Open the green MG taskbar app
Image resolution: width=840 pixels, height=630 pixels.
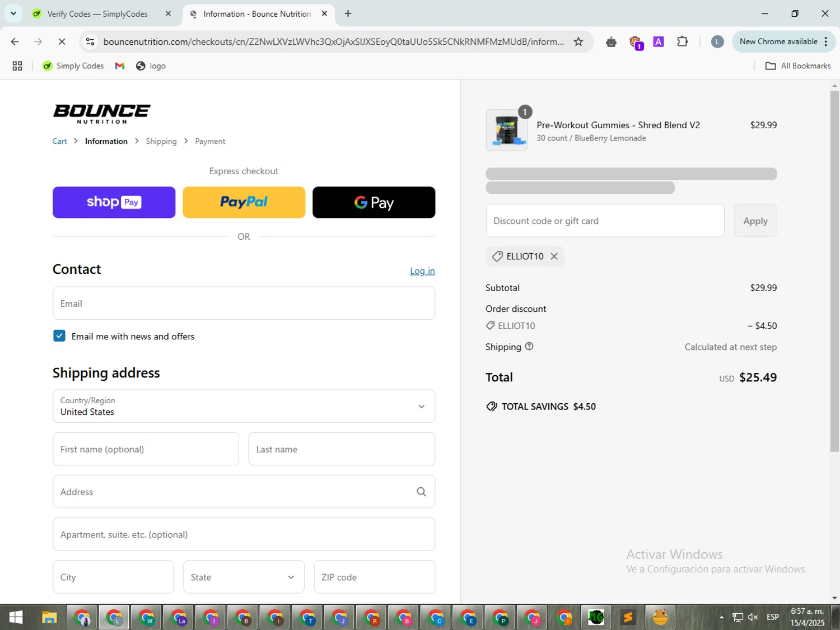(x=596, y=618)
